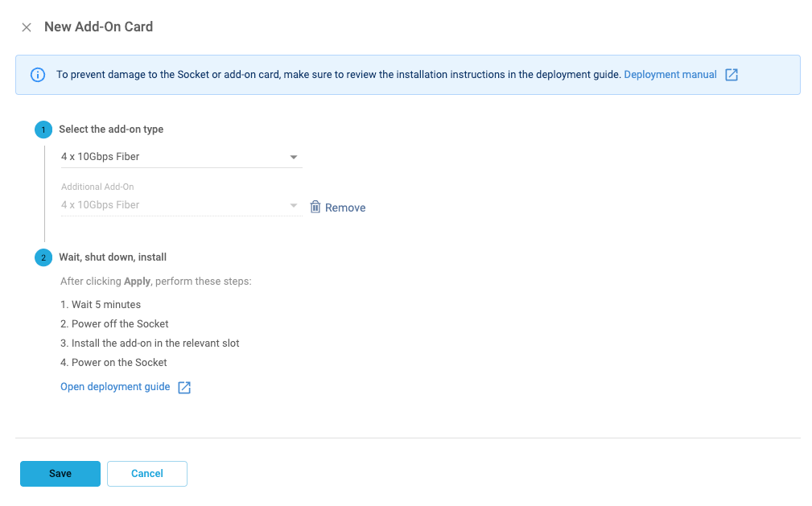Open deployment guide link under step 2
This screenshot has width=812, height=506.
click(114, 387)
